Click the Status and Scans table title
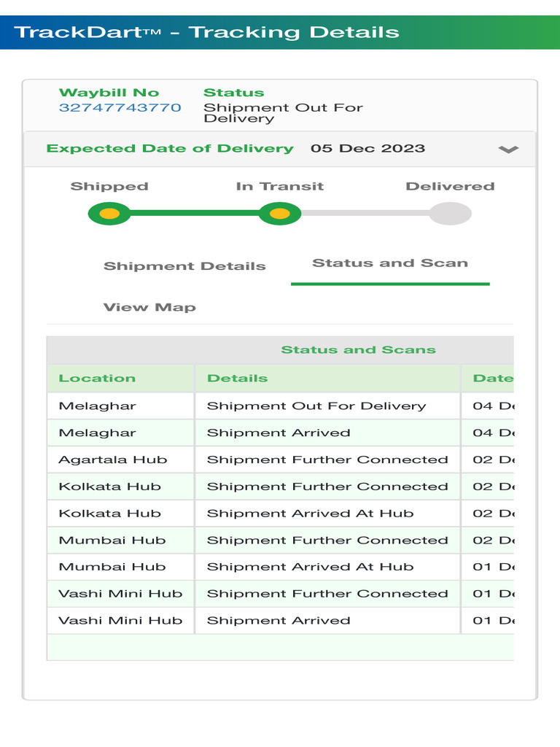The width and height of the screenshot is (560, 747). (x=358, y=350)
